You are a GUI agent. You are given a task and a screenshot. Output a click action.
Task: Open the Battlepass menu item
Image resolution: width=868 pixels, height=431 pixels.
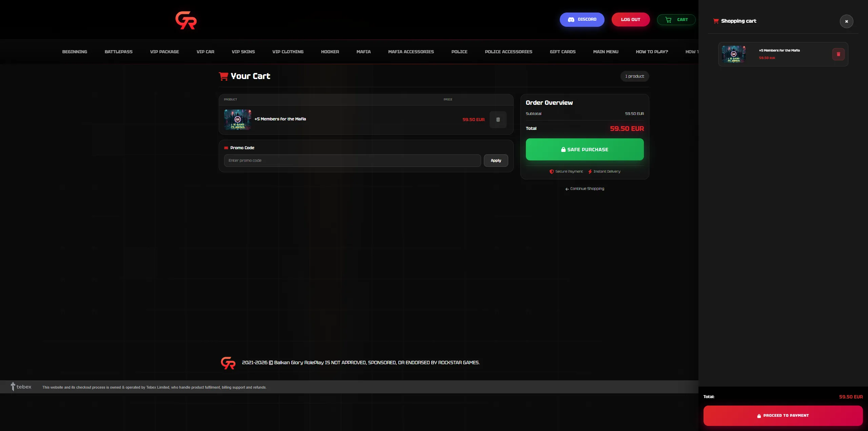(x=118, y=52)
